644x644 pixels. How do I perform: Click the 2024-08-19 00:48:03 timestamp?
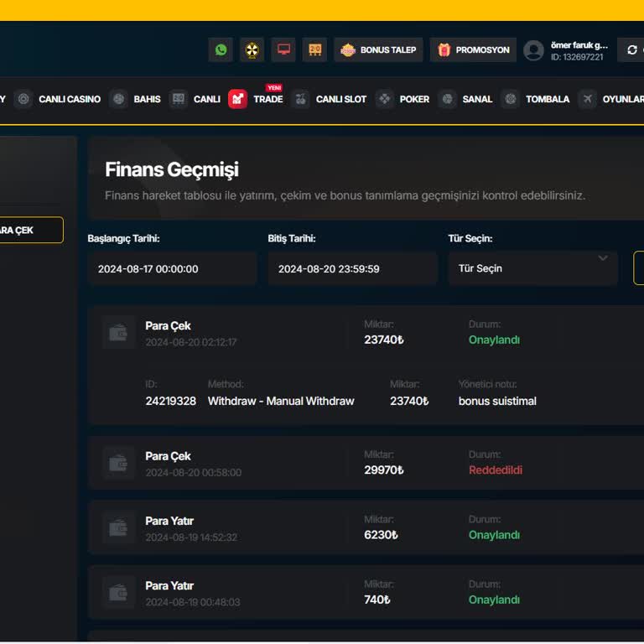[x=193, y=602]
